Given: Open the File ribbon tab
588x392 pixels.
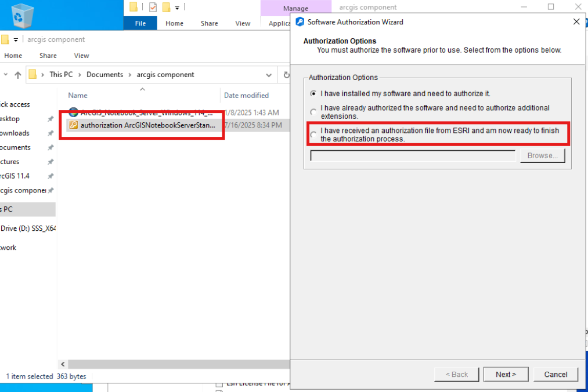Looking at the screenshot, I should 140,23.
